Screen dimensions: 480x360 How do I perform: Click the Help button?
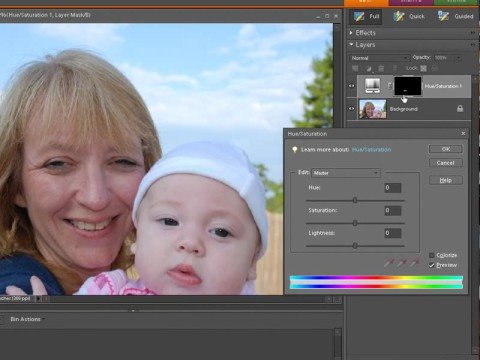coord(446,180)
